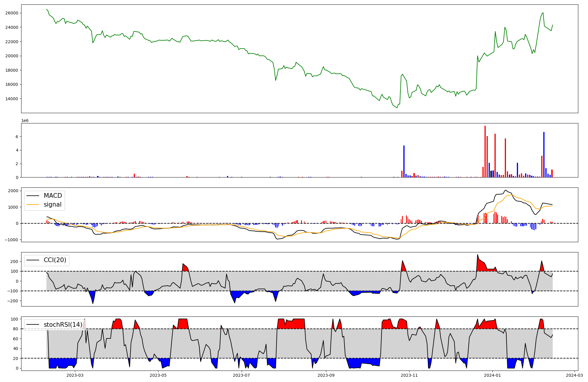Image resolution: width=588 pixels, height=382 pixels.
Task: Click the tall blue volume bar near 2023-11
Action: 404,161
